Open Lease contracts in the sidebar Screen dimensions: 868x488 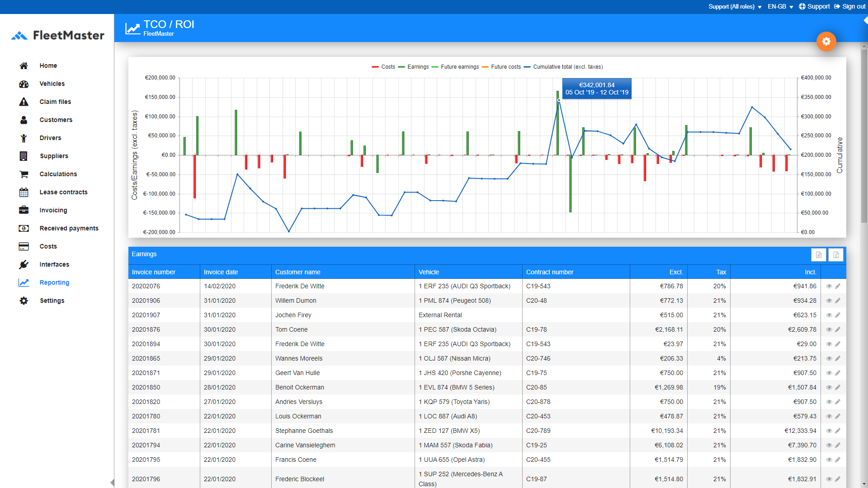64,192
